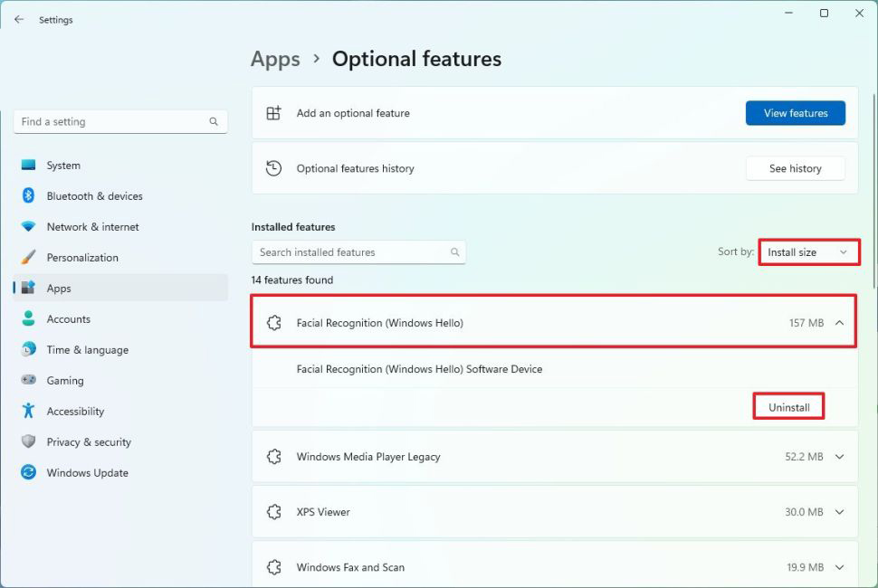878x588 pixels.
Task: Click the Search installed features field
Action: 353,252
